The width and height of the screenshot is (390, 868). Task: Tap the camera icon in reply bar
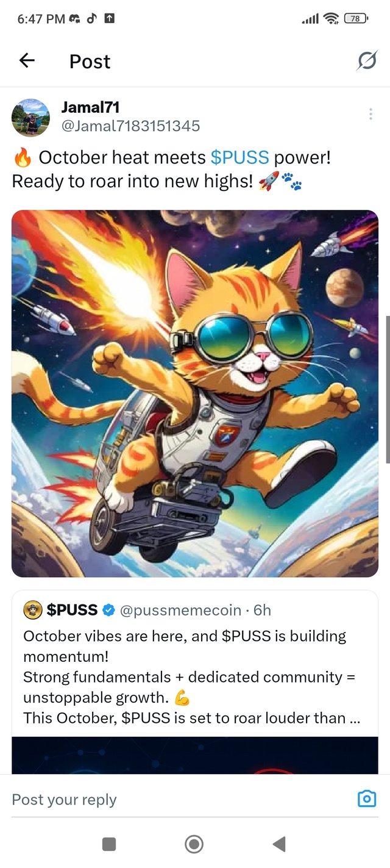pyautogui.click(x=367, y=798)
